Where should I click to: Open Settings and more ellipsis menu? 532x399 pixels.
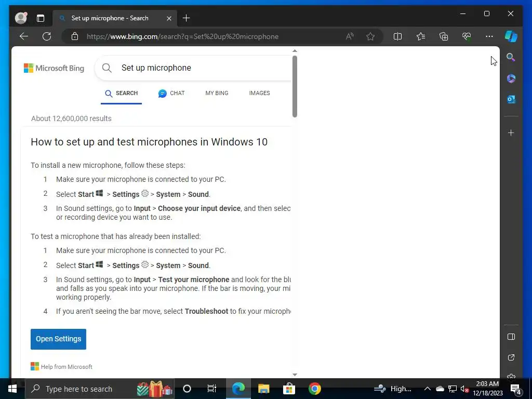[489, 36]
